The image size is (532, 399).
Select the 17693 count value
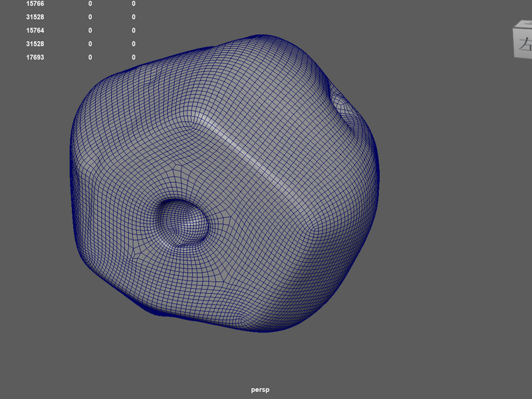pos(35,57)
